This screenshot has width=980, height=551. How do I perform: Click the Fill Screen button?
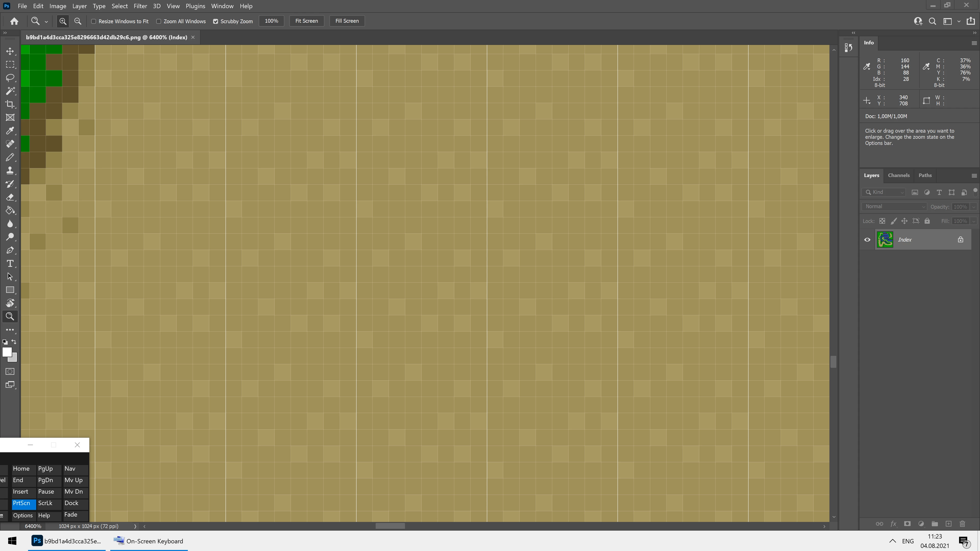coord(347,21)
